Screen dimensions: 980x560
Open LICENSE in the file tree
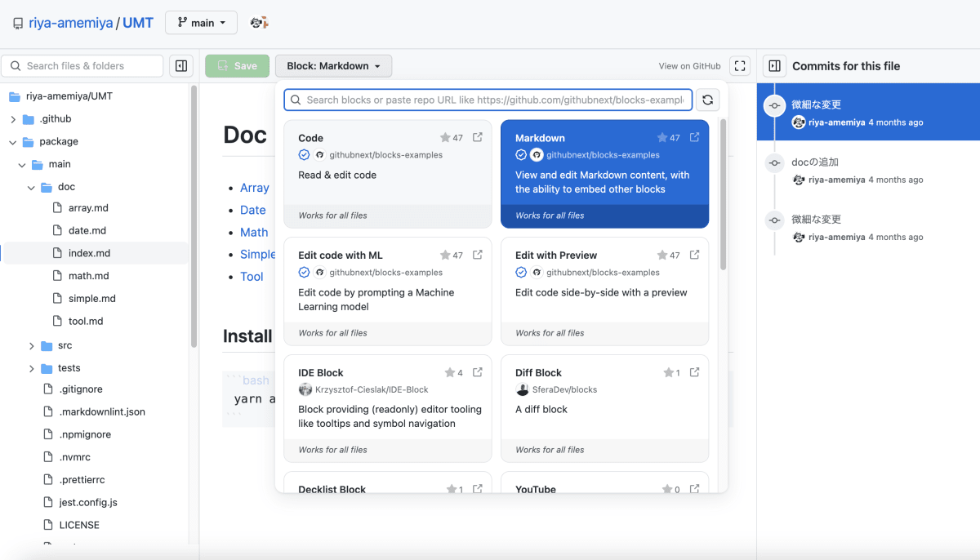(79, 526)
